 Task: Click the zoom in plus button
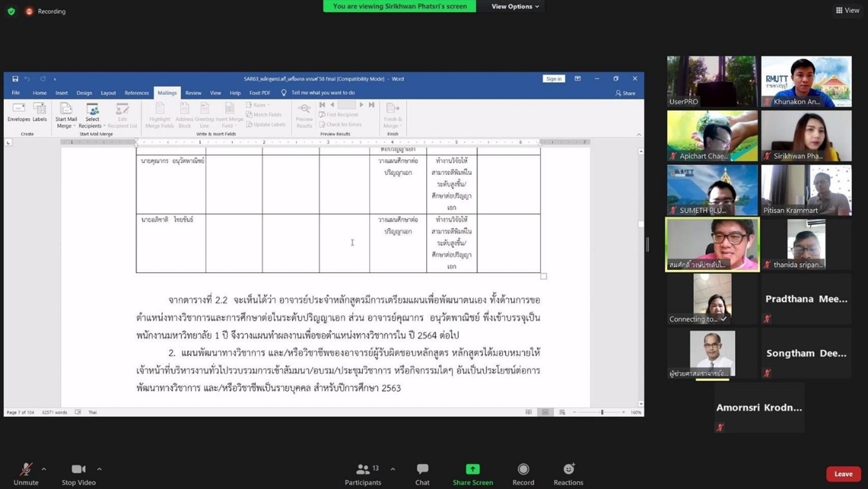pos(623,412)
